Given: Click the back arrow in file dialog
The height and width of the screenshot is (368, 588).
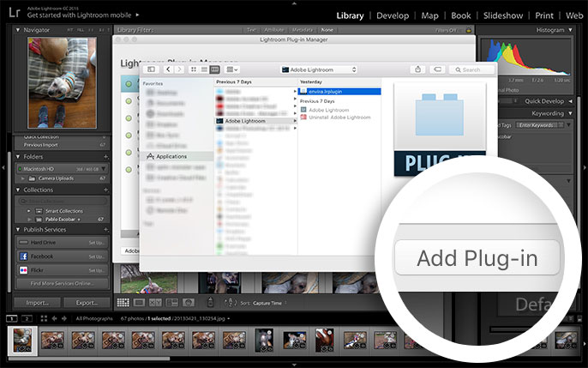Looking at the screenshot, I should click(x=168, y=69).
